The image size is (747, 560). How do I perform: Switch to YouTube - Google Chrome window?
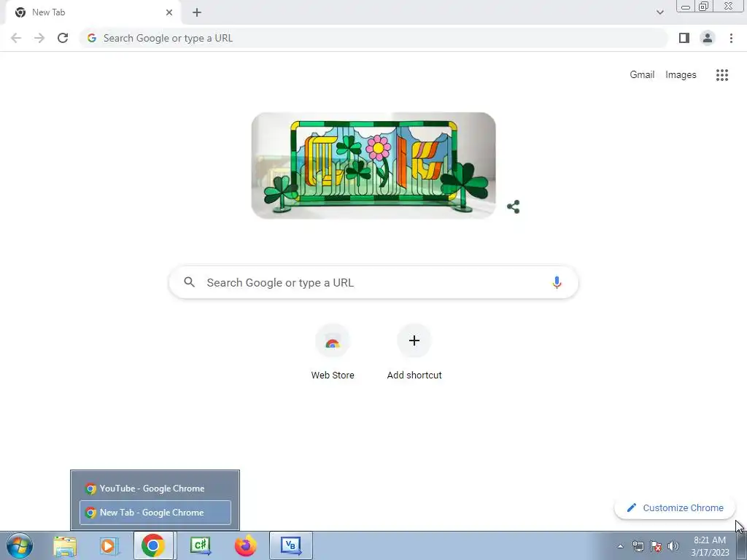pyautogui.click(x=155, y=489)
